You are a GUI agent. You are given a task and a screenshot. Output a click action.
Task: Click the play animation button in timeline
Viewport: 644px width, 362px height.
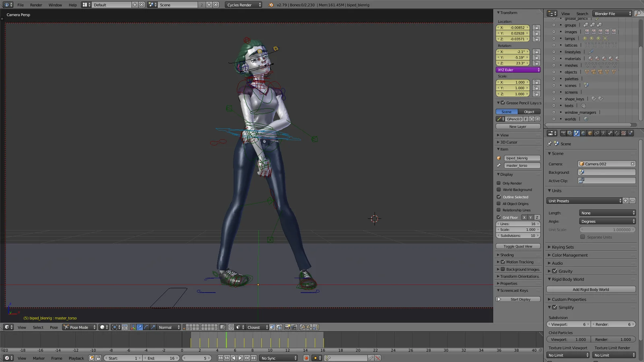tap(240, 358)
